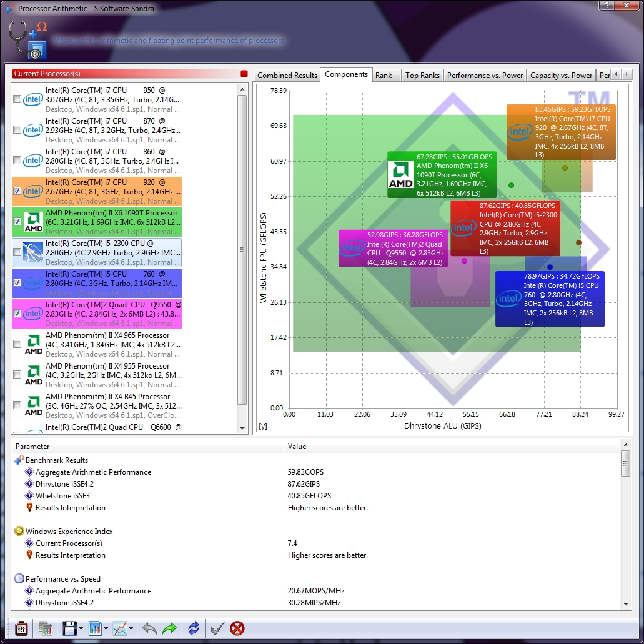Click the blue data point dot in chart
This screenshot has height=644, width=644.
pos(550,267)
